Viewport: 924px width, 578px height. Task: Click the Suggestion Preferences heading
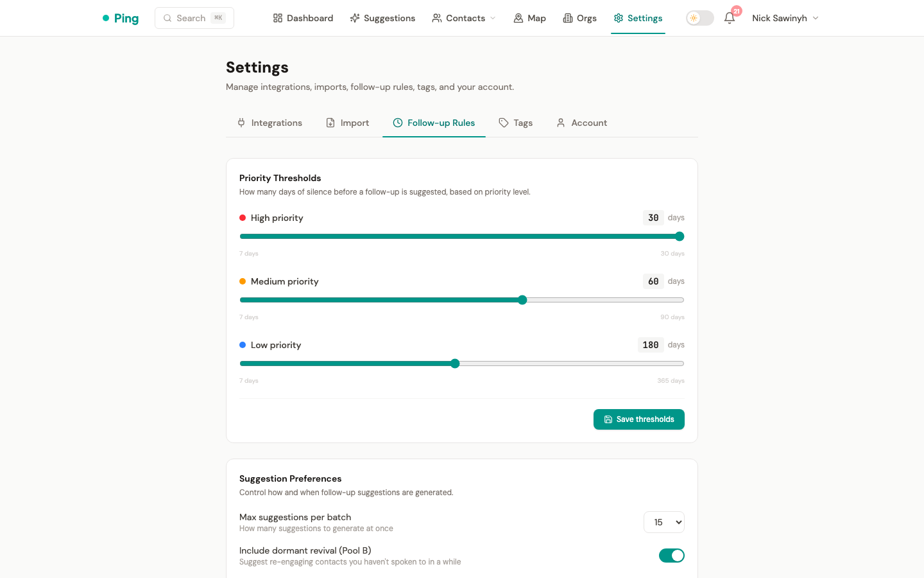click(291, 478)
